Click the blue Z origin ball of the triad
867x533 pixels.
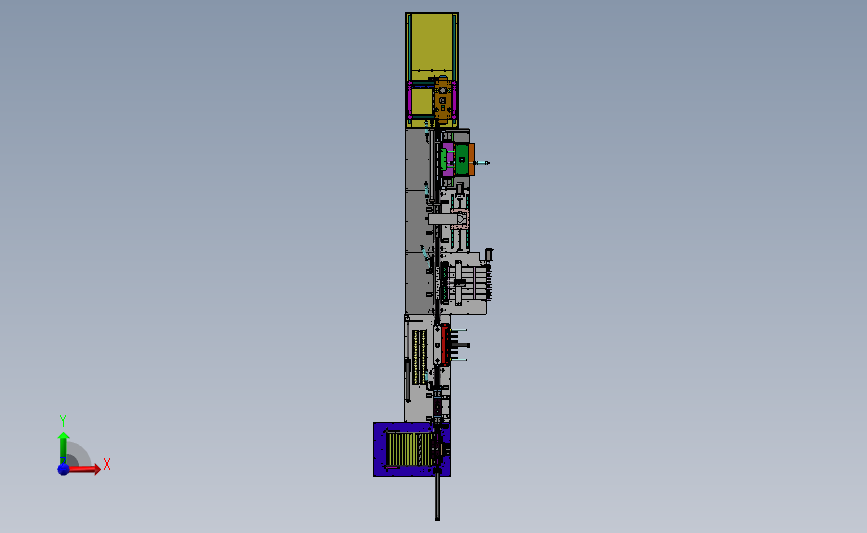point(63,469)
